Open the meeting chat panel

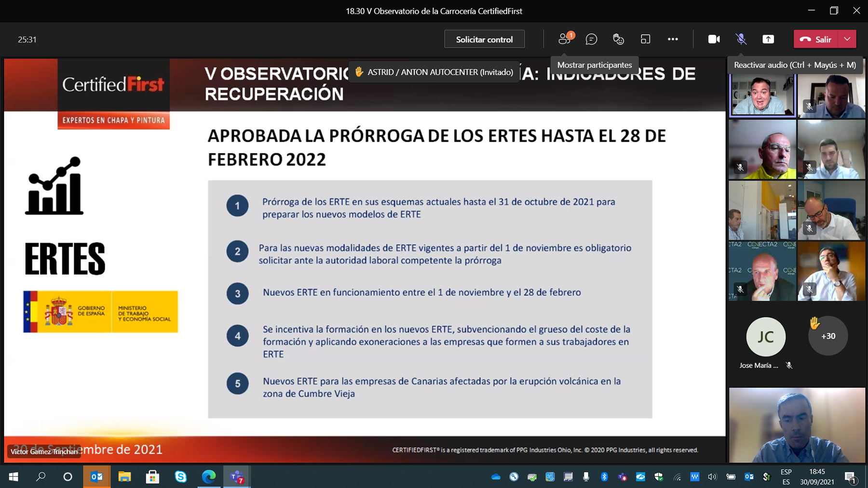pos(591,40)
